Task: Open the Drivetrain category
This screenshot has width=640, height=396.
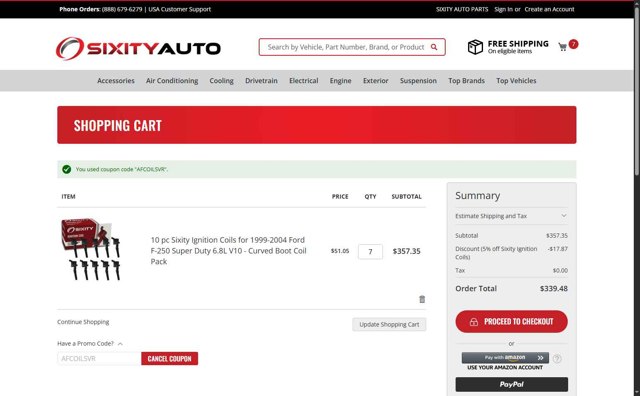Action: 261,81
